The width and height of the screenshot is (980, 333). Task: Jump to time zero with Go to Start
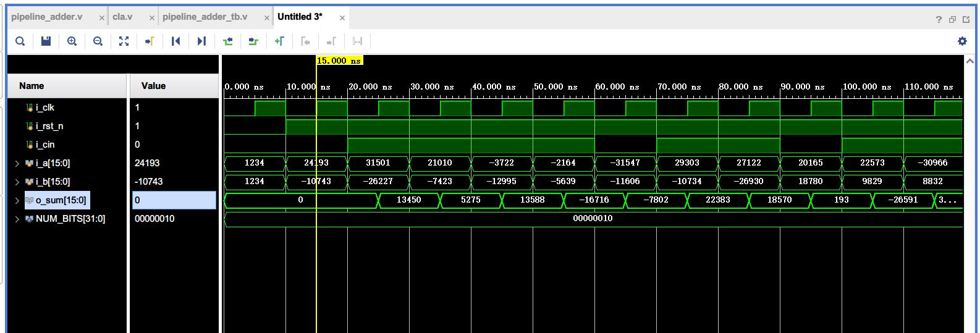tap(175, 41)
